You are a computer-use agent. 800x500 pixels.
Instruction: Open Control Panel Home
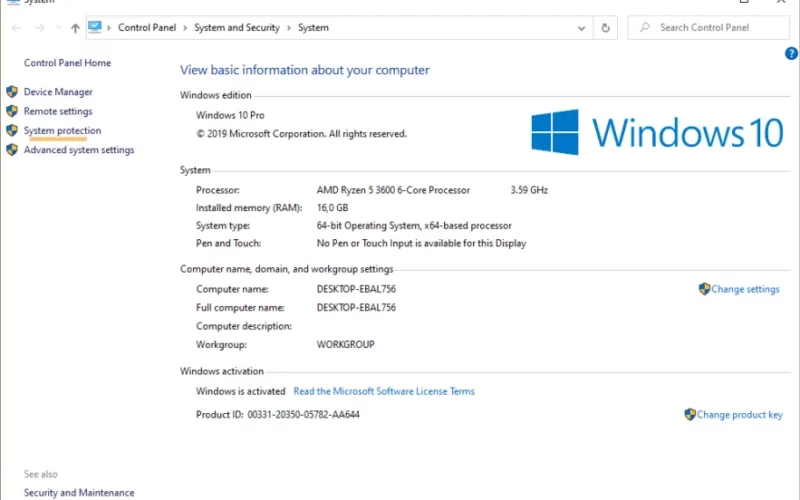67,63
